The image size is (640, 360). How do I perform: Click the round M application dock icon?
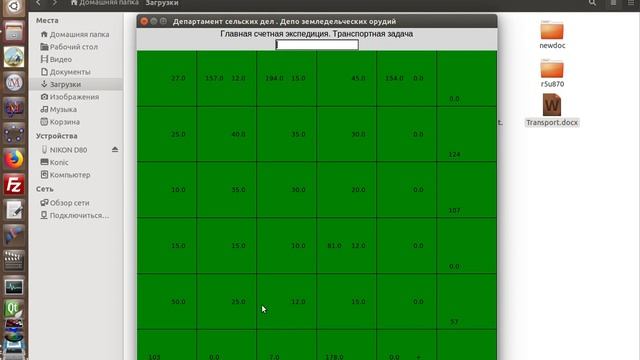pos(14,82)
